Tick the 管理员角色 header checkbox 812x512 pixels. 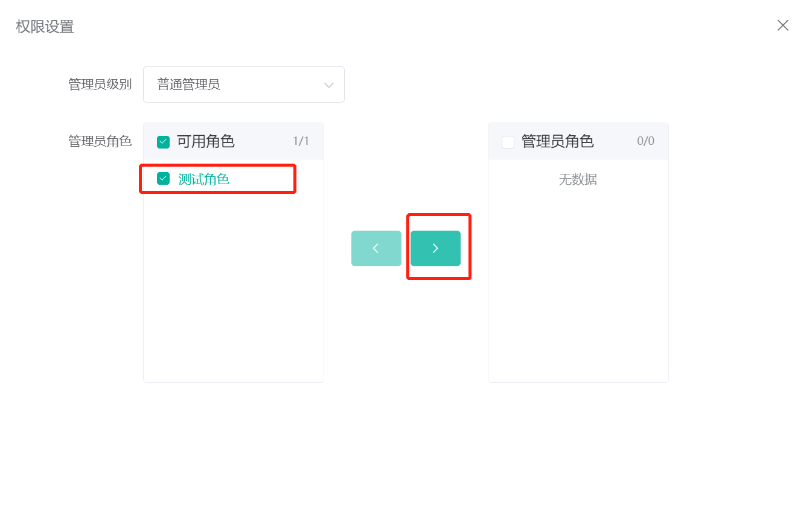coord(508,142)
